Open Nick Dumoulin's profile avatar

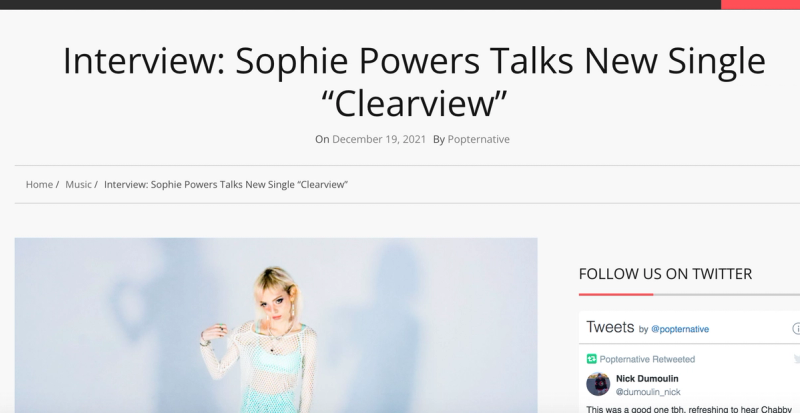point(598,384)
